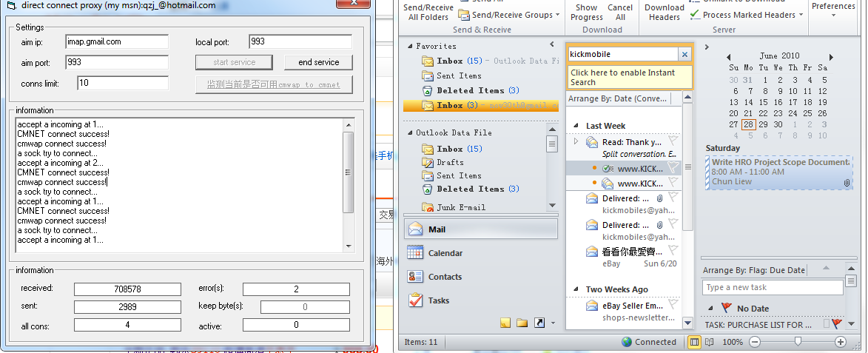Click zoom out minus icon
Image resolution: width=868 pixels, height=353 pixels.
[x=755, y=342]
